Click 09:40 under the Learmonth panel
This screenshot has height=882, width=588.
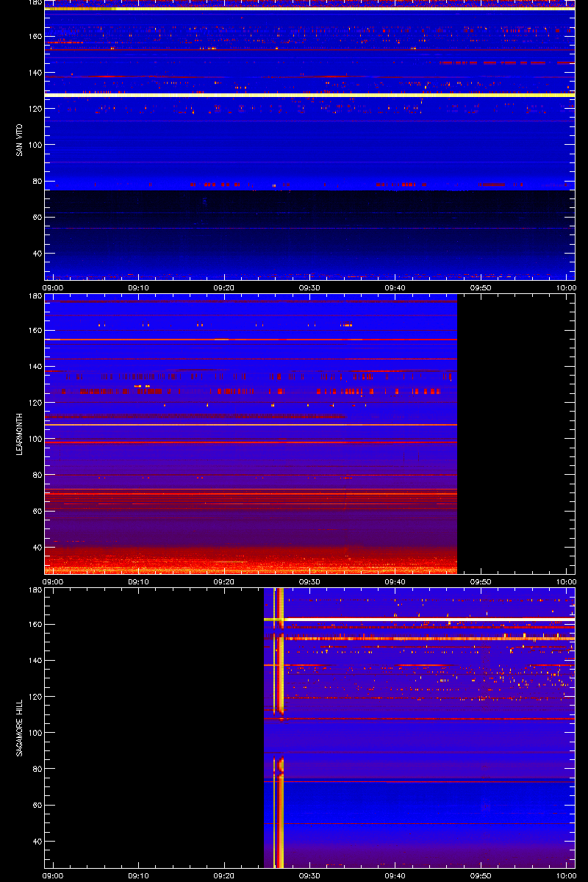(395, 581)
